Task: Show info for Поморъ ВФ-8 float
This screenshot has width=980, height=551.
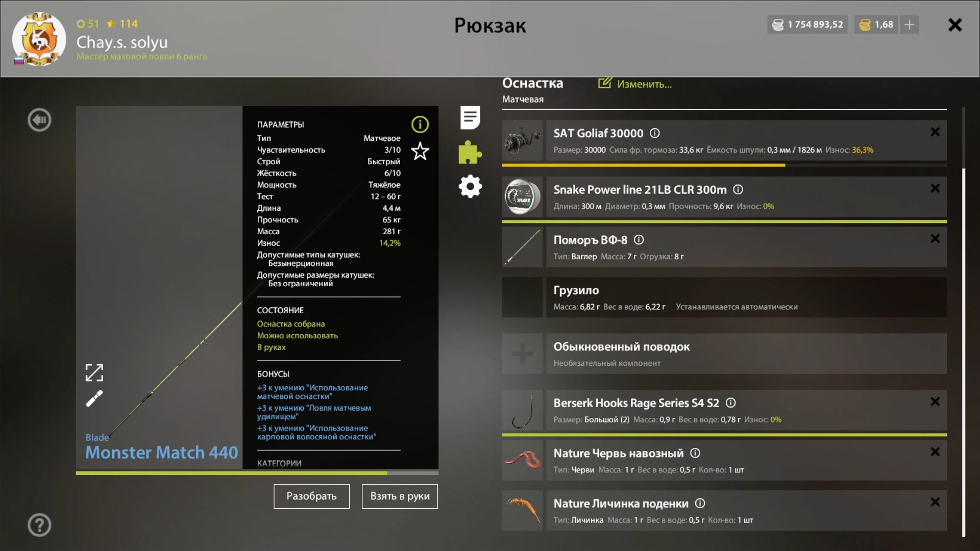Action: pos(639,240)
